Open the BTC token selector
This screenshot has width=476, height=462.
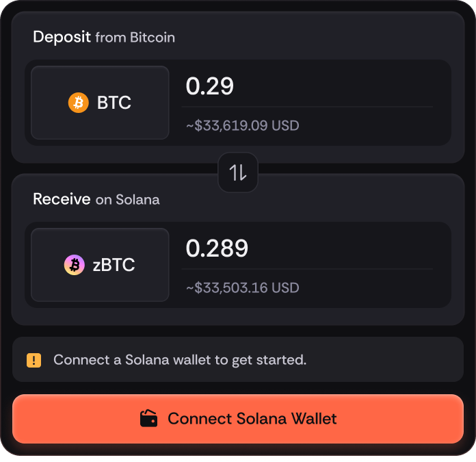coord(100,103)
